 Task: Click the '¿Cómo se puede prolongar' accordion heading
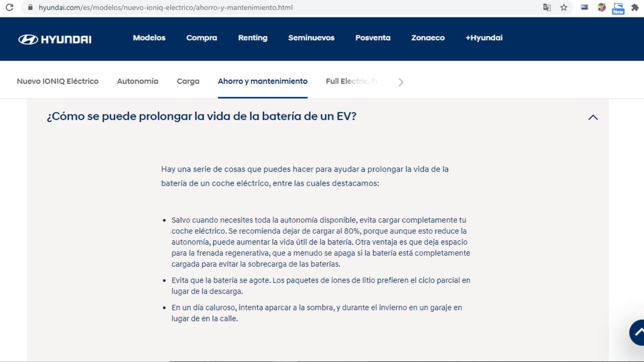pyautogui.click(x=201, y=116)
